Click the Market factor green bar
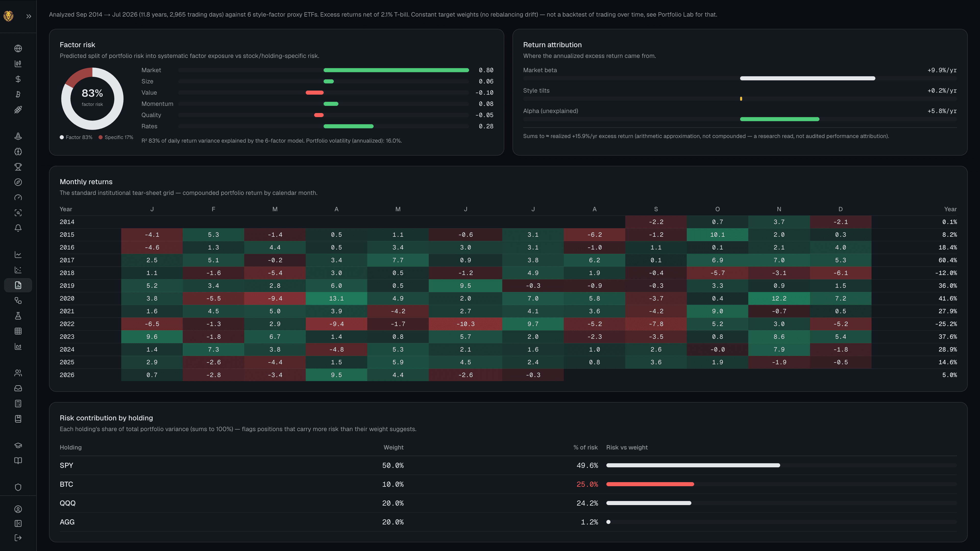This screenshot has width=980, height=551. pyautogui.click(x=396, y=70)
